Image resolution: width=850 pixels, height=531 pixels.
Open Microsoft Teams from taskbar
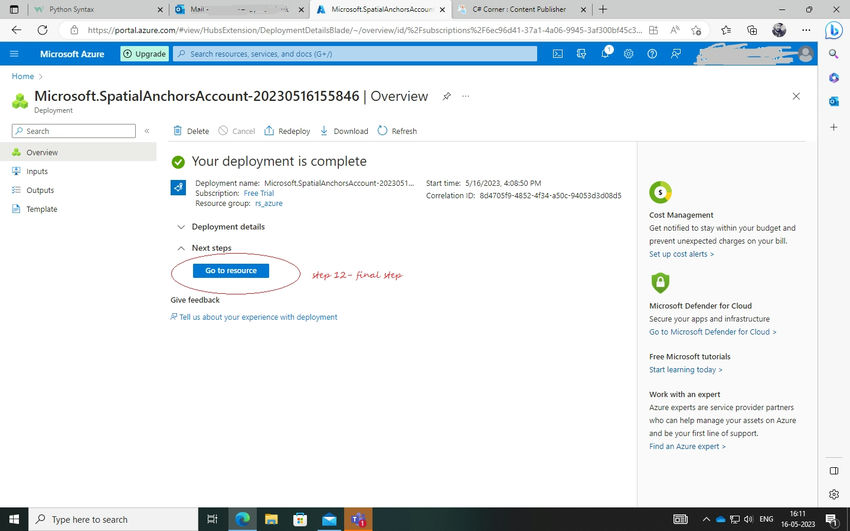click(358, 519)
